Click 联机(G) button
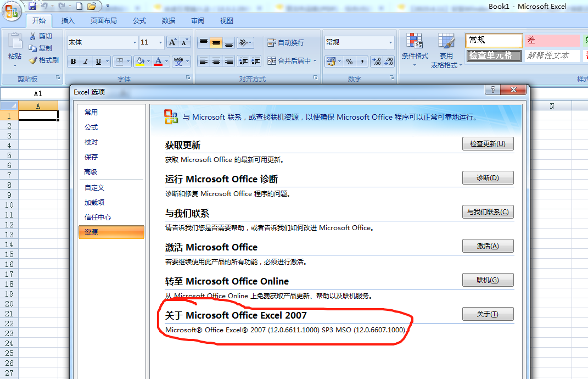This screenshot has height=379, width=588. 488,280
